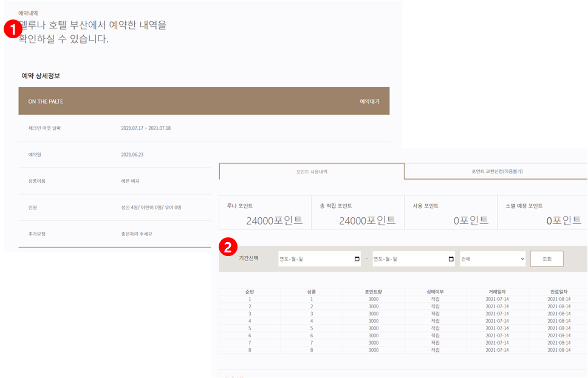Click the 0포인트 value under 소멸 예정 포인트
This screenshot has width=588, height=378.
(564, 220)
